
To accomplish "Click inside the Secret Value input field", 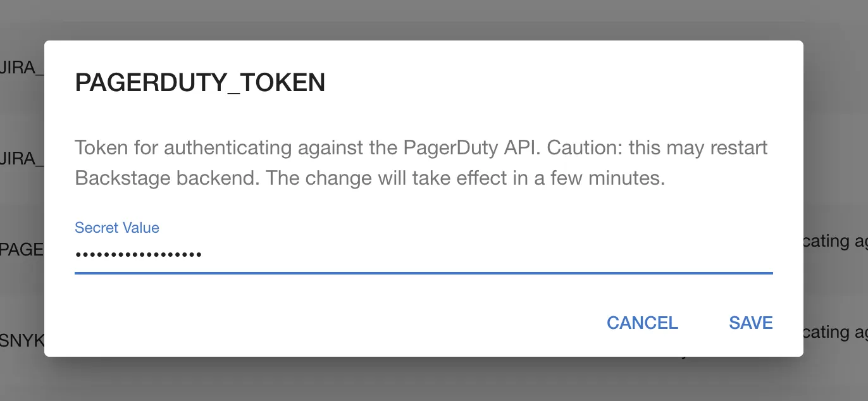I will [x=380, y=254].
